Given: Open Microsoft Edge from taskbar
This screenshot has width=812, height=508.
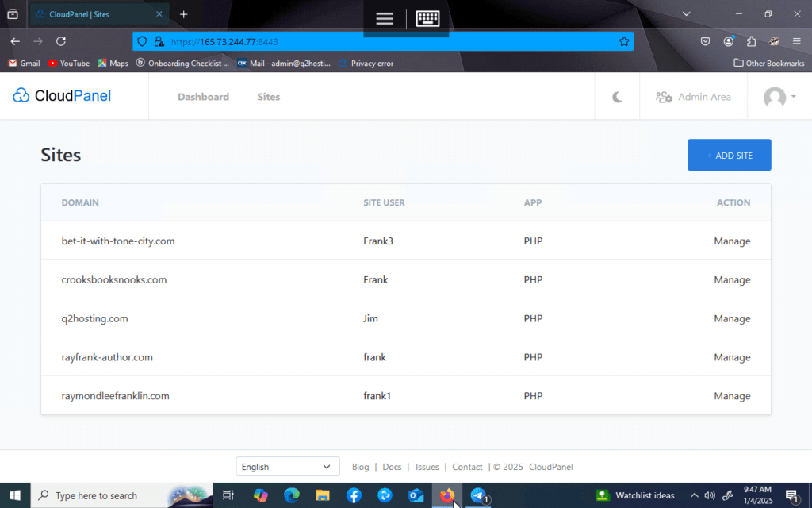Looking at the screenshot, I should coord(292,495).
